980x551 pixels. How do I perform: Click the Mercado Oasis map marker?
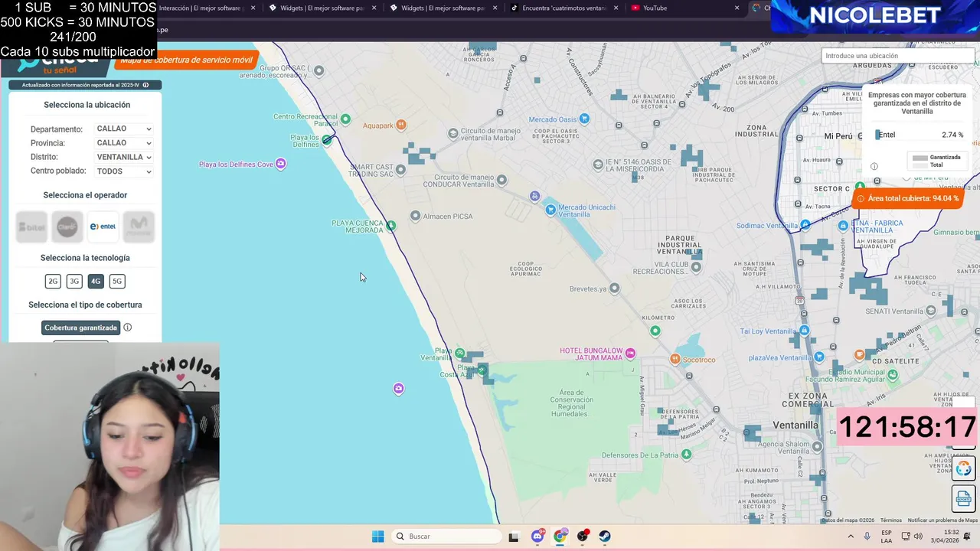tap(584, 119)
